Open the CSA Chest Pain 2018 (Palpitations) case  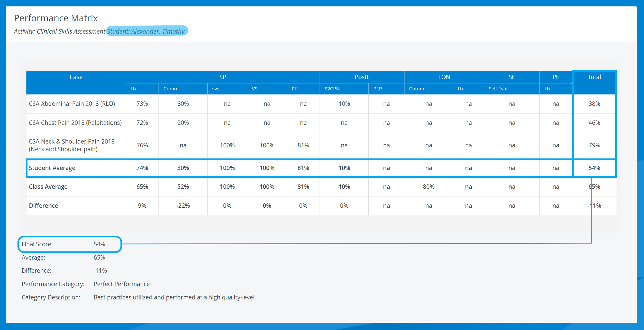click(75, 123)
